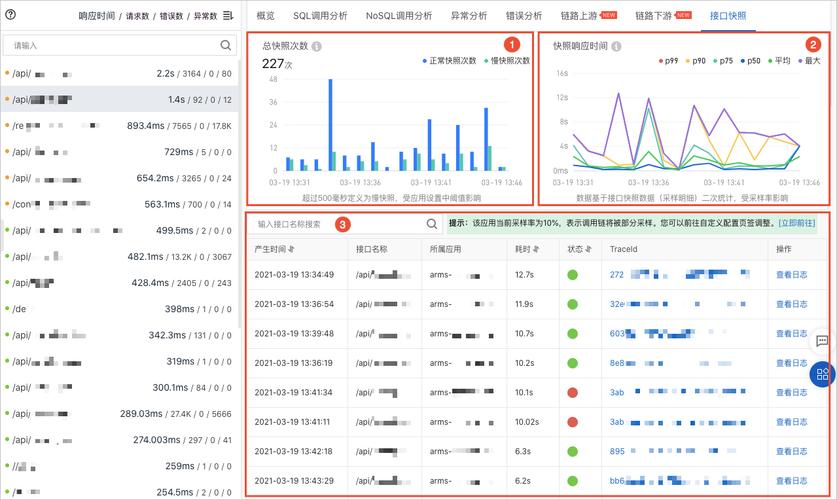Select the 接口快照 tab
837x500 pixels.
pos(728,16)
